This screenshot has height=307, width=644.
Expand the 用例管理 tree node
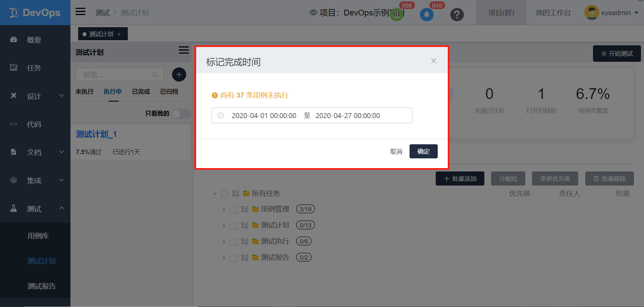[x=224, y=210]
